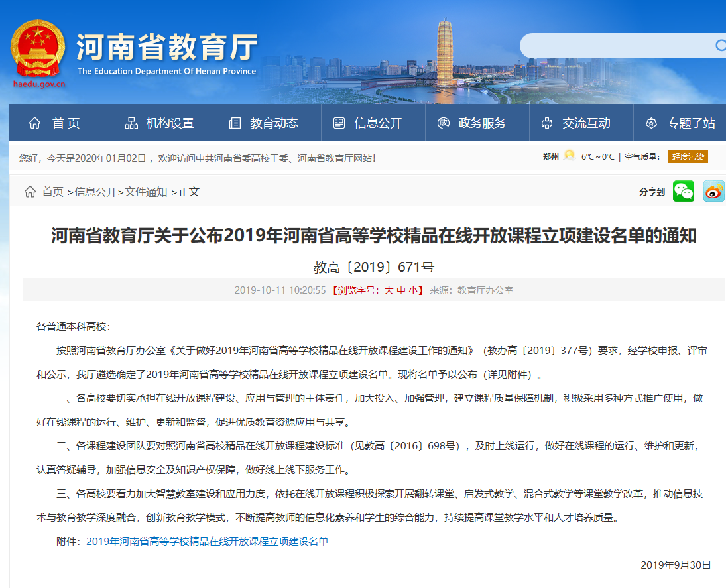726x588 pixels.
Task: Open the 首页 navigation menu item
Action: pos(54,123)
